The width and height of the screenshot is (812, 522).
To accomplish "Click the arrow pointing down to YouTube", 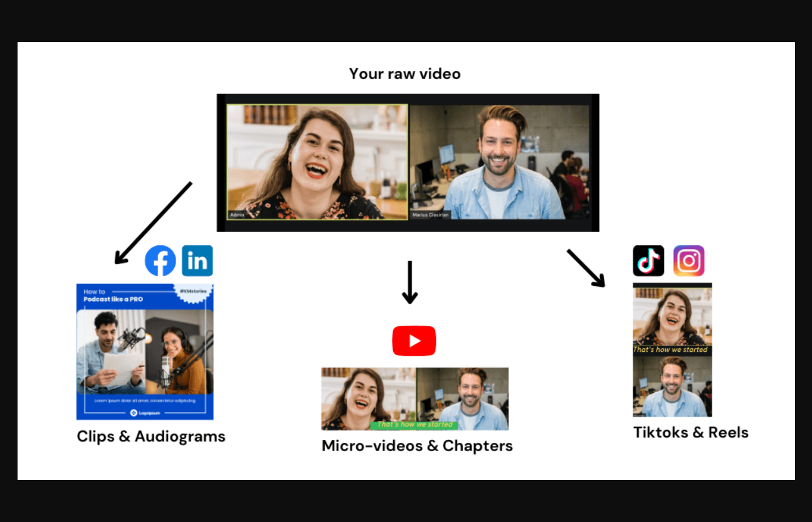I will [x=409, y=282].
